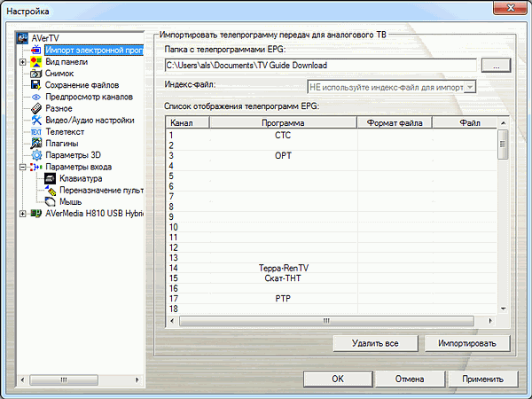
Task: Click the Параметры входа arrows icon
Action: tap(36, 167)
